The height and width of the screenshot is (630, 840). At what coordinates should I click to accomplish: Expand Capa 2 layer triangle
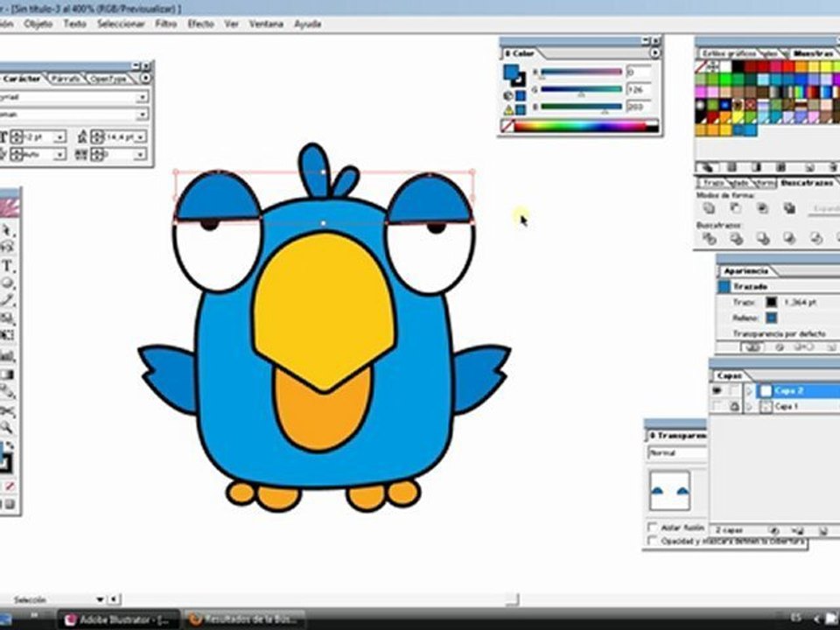750,390
